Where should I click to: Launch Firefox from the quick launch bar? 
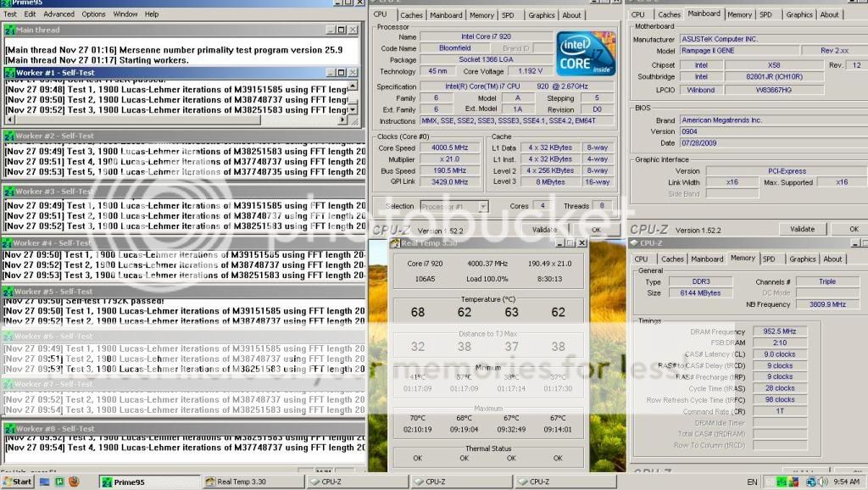74,482
